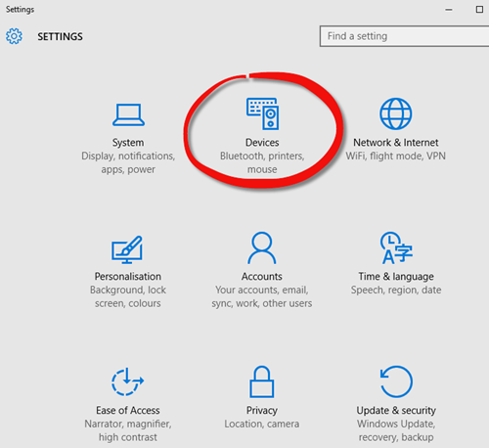
Task: Open the Time & language icon
Action: coord(396,247)
